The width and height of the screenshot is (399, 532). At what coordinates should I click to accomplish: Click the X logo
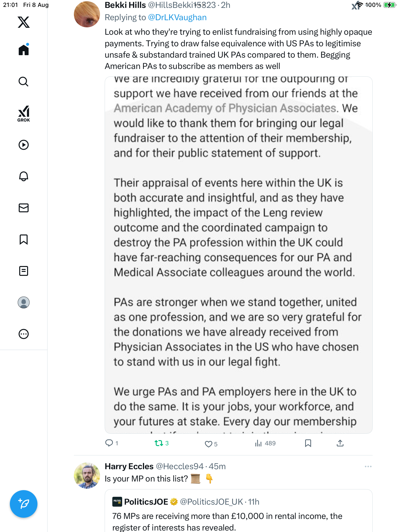tap(24, 22)
